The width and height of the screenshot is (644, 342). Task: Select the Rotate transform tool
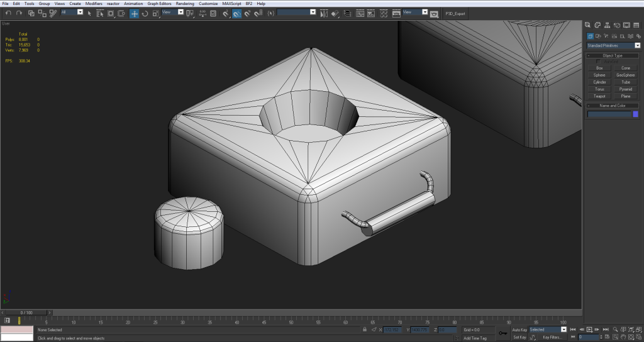pyautogui.click(x=145, y=13)
